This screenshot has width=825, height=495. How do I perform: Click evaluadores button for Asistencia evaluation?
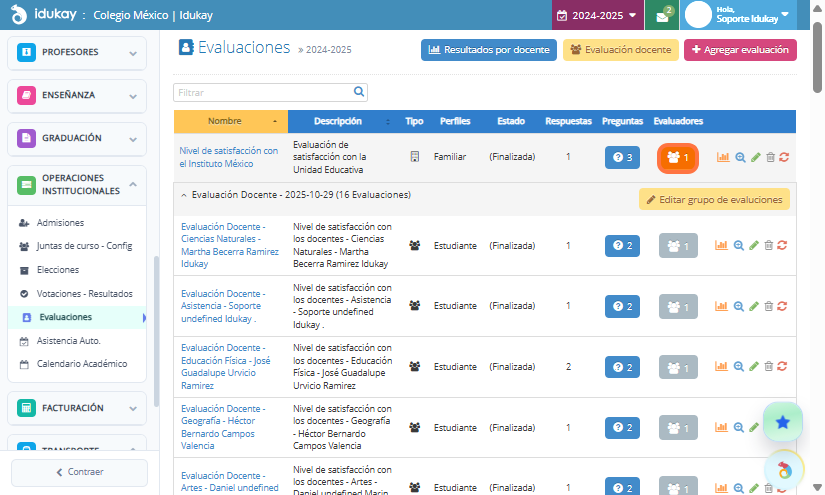678,307
